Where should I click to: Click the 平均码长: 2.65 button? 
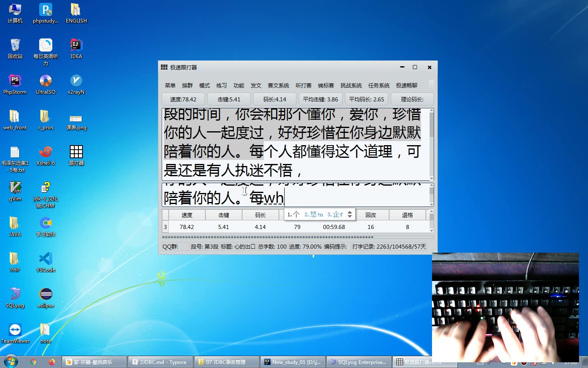point(367,99)
